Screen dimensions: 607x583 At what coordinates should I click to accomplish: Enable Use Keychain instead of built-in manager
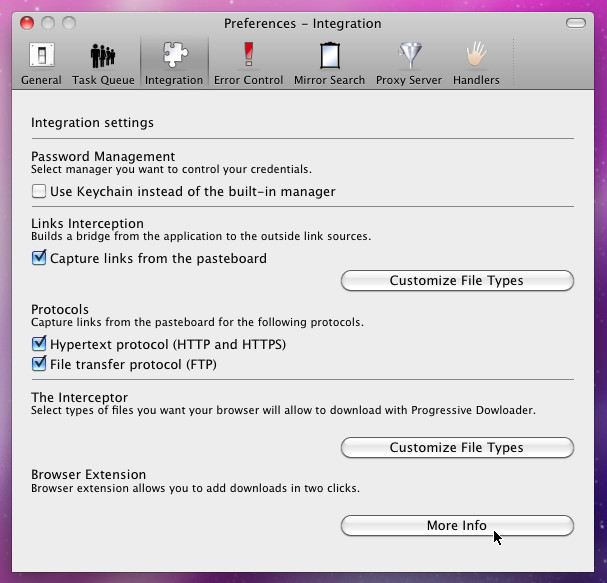pos(39,191)
